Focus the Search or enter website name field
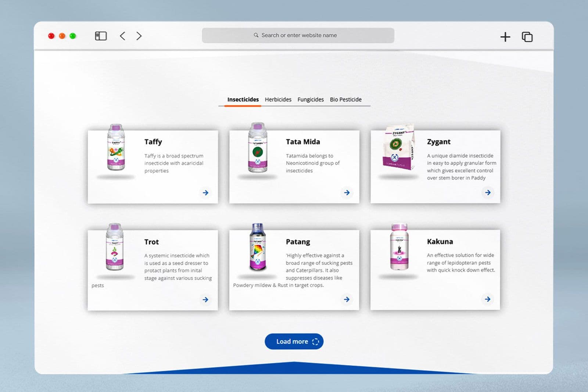588x392 pixels. coord(298,35)
